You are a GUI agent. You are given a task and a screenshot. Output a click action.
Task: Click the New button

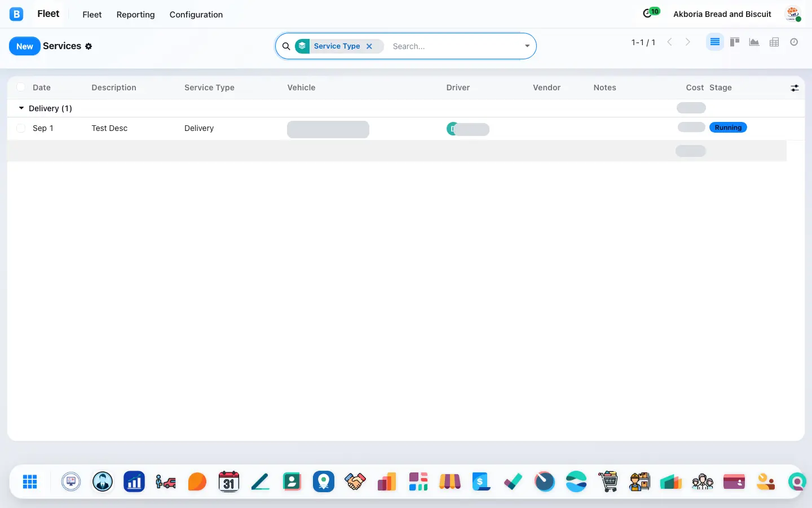[x=25, y=46]
